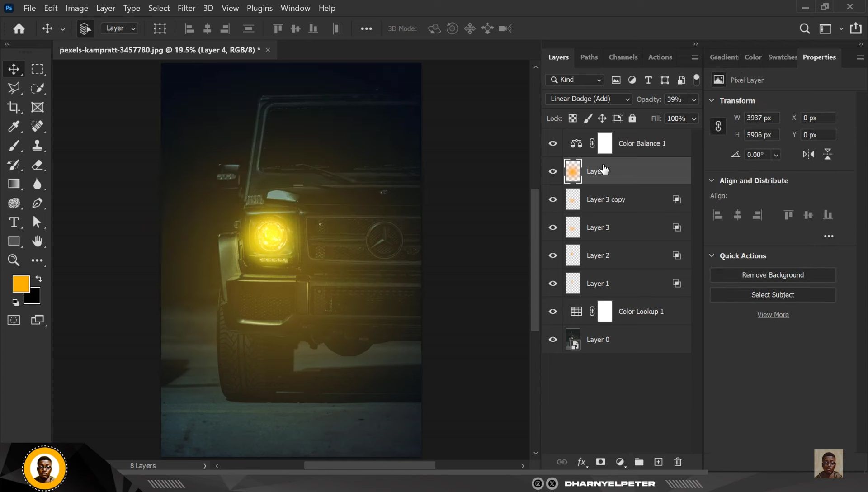Select the Frame tool
Viewport: 868px width, 492px height.
(x=37, y=107)
